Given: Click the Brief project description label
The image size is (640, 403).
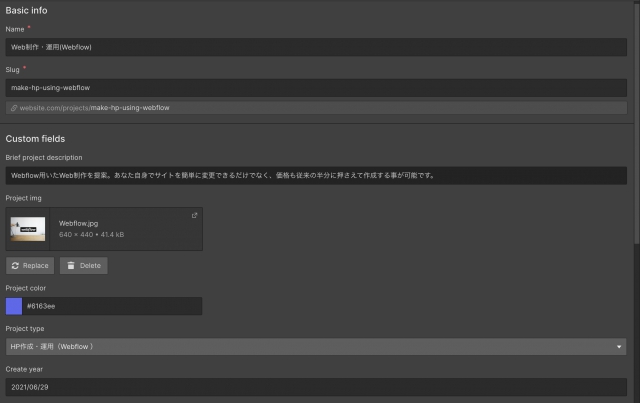Looking at the screenshot, I should (44, 158).
